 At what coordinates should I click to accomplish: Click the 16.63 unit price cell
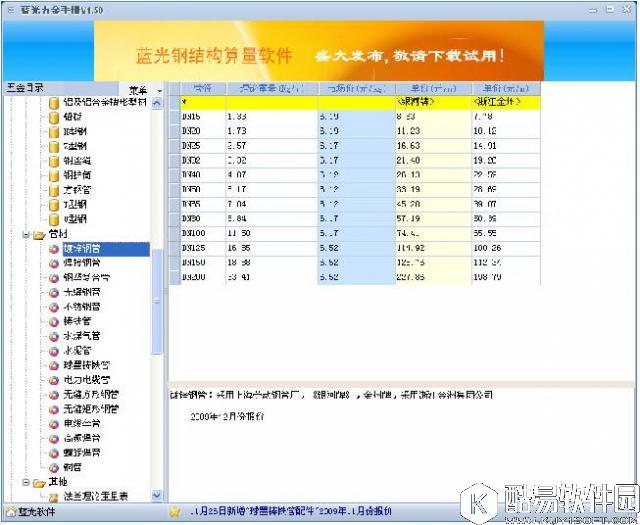[x=433, y=146]
